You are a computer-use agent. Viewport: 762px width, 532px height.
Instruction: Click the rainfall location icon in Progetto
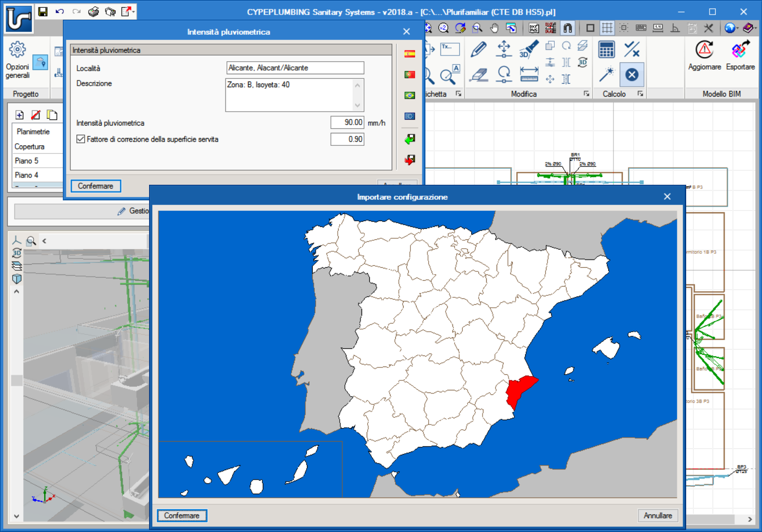pos(41,63)
